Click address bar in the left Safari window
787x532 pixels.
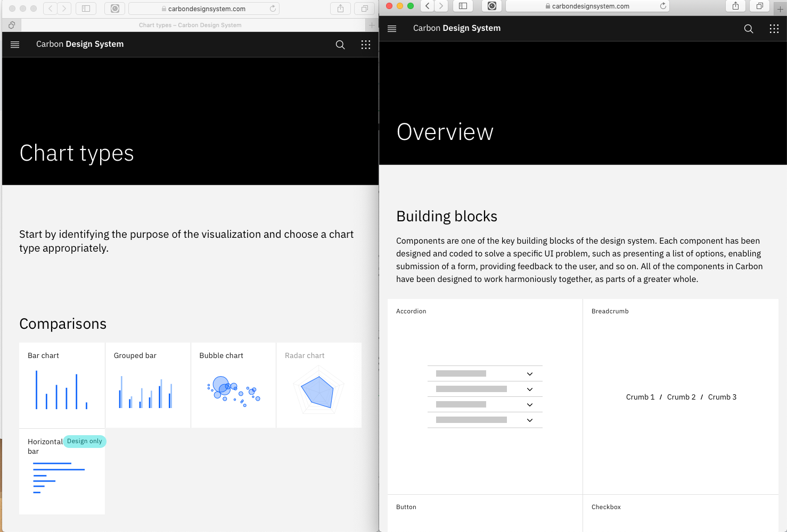tap(204, 9)
